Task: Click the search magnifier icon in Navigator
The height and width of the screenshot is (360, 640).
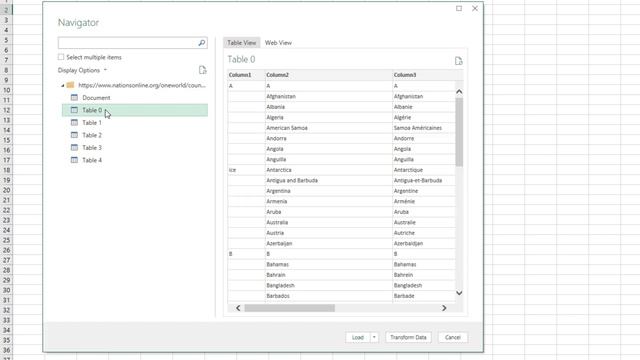Action: [202, 42]
